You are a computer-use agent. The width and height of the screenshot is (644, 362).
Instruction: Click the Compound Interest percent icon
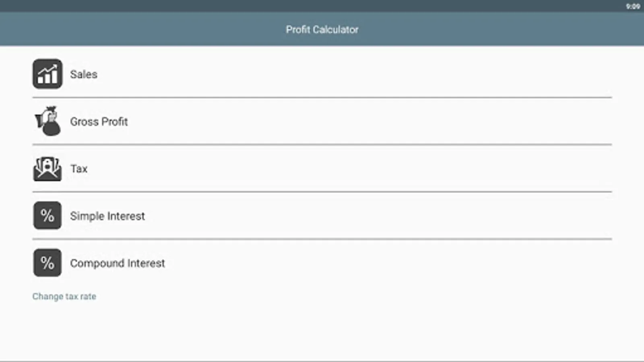click(47, 263)
